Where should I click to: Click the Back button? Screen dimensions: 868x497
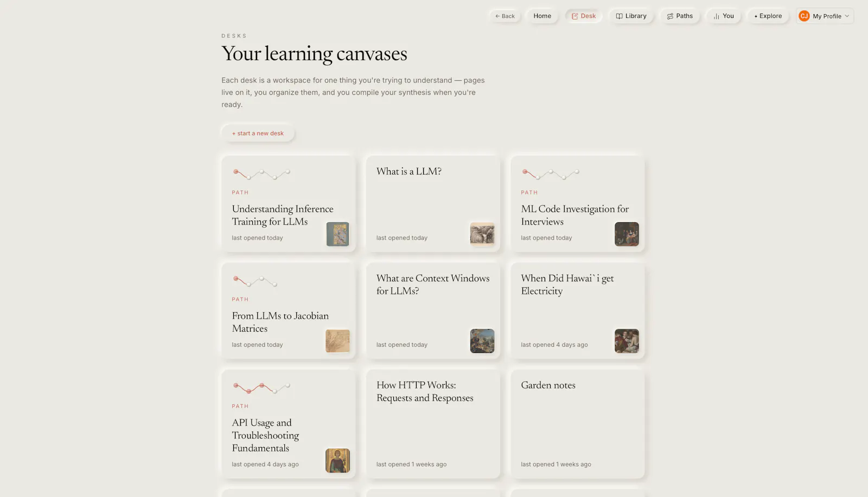505,16
